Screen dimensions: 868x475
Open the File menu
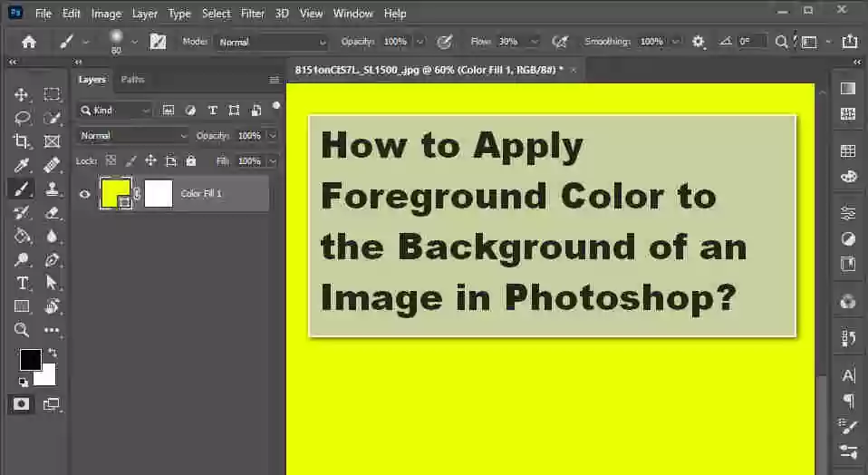43,14
